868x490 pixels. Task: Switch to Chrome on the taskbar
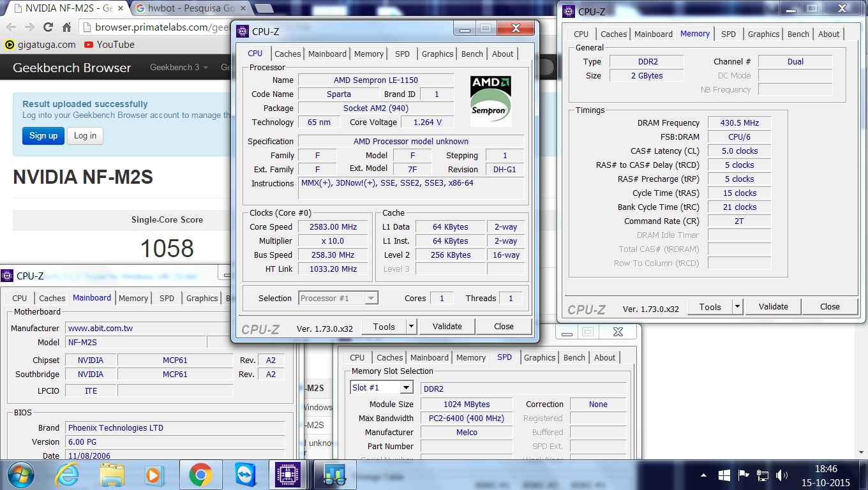point(200,475)
